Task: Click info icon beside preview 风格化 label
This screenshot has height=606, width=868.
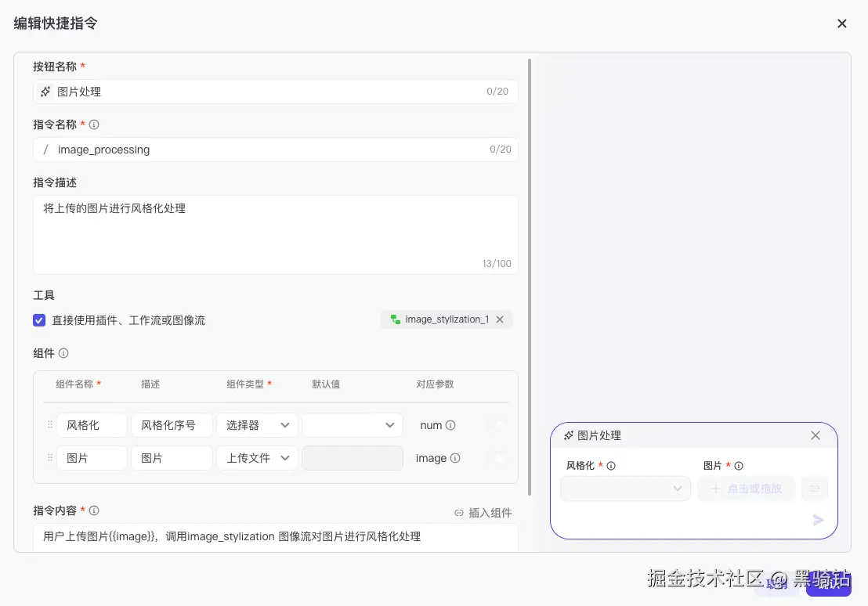Action: pyautogui.click(x=611, y=466)
